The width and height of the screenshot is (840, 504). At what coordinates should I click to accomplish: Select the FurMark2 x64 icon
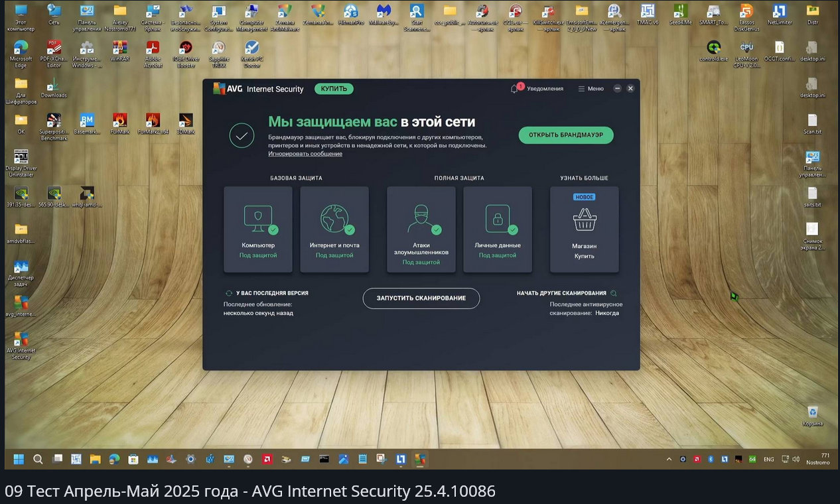153,124
